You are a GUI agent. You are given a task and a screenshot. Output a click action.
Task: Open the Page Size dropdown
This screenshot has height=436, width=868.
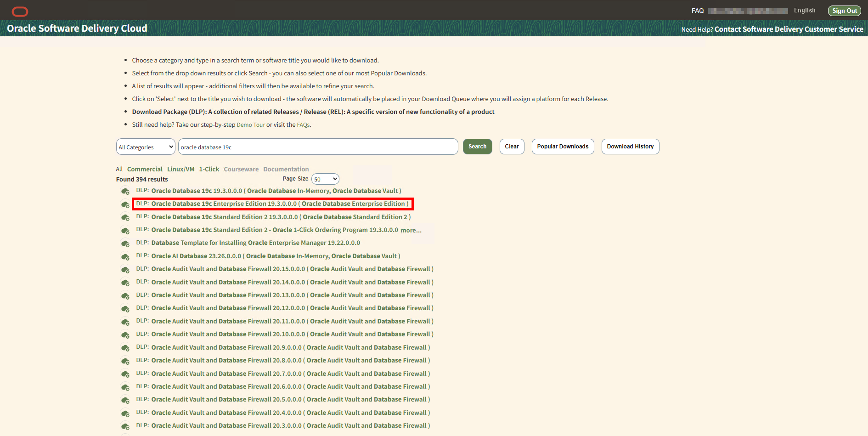325,179
